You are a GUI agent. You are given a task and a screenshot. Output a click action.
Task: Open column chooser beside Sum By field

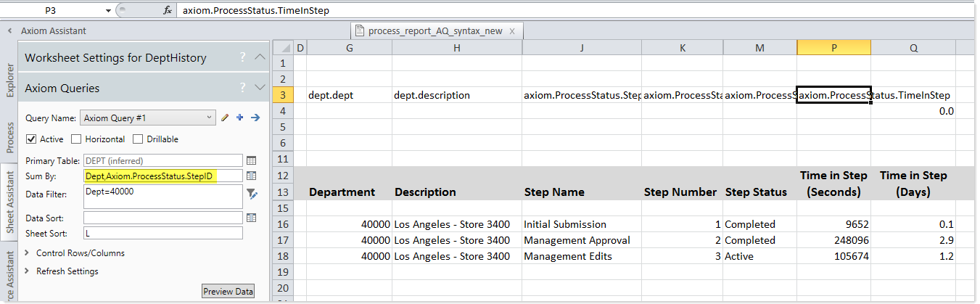tap(252, 176)
